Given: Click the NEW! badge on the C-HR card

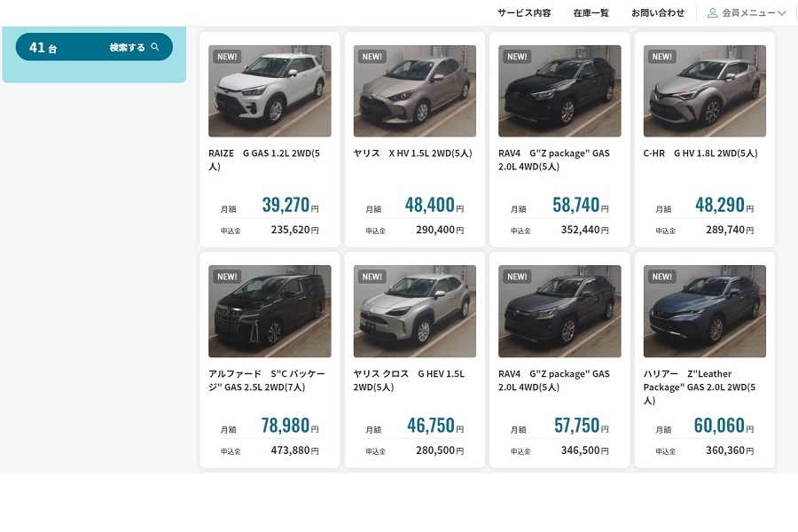Looking at the screenshot, I should point(661,55).
